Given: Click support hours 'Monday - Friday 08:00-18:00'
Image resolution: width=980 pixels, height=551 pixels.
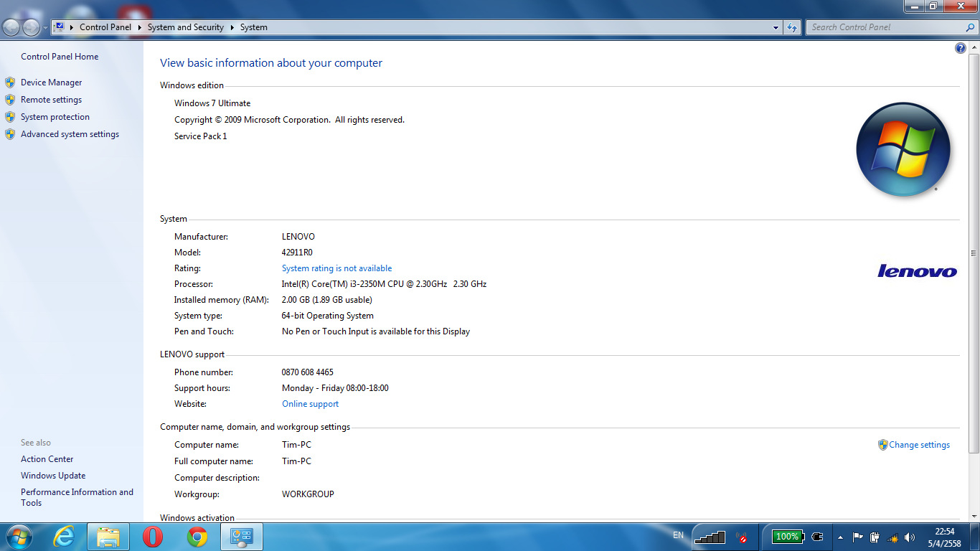Looking at the screenshot, I should [335, 388].
